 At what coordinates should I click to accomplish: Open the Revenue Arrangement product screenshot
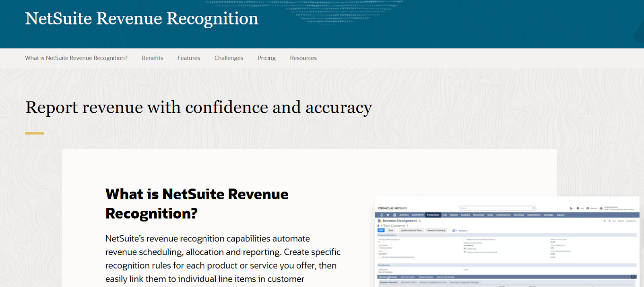click(x=507, y=242)
